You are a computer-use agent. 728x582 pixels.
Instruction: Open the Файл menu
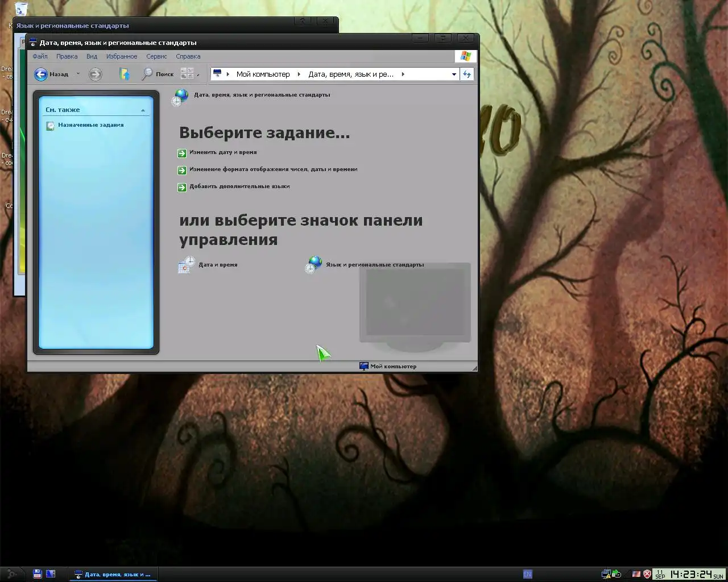point(40,56)
